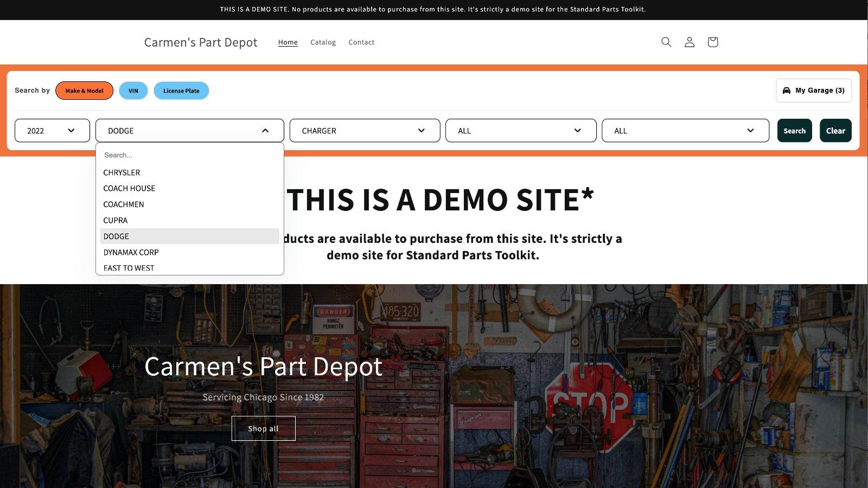Expand the first ALL dropdown next to CHARGER
The image size is (868, 488).
tap(520, 131)
